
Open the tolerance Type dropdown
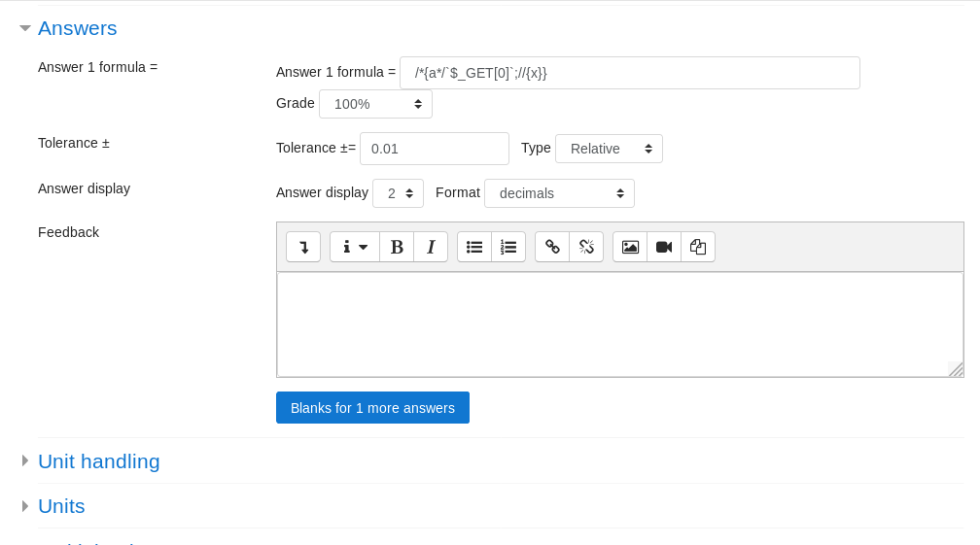coord(609,149)
